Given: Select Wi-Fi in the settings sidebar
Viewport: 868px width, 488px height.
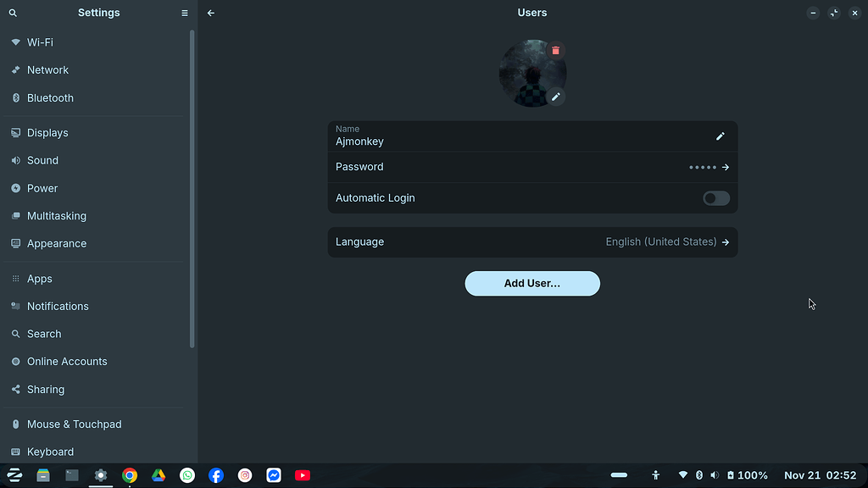Looking at the screenshot, I should click(40, 42).
